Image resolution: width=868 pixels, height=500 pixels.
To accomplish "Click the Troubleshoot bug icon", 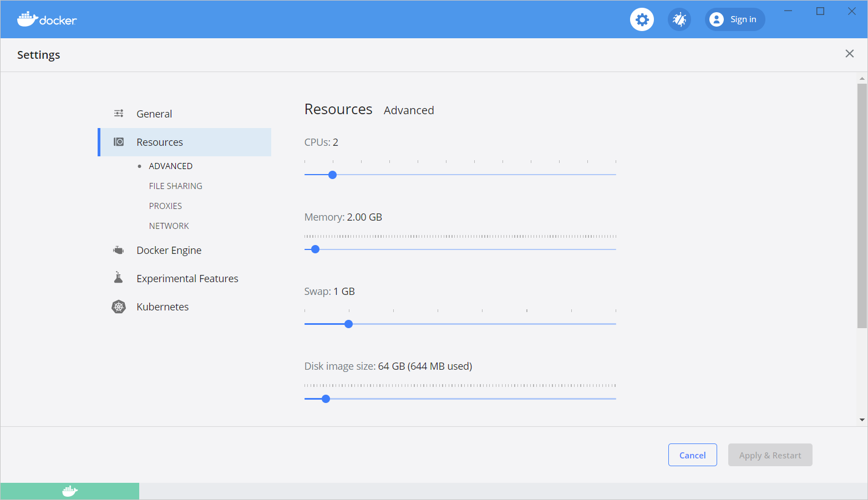I will tap(679, 19).
